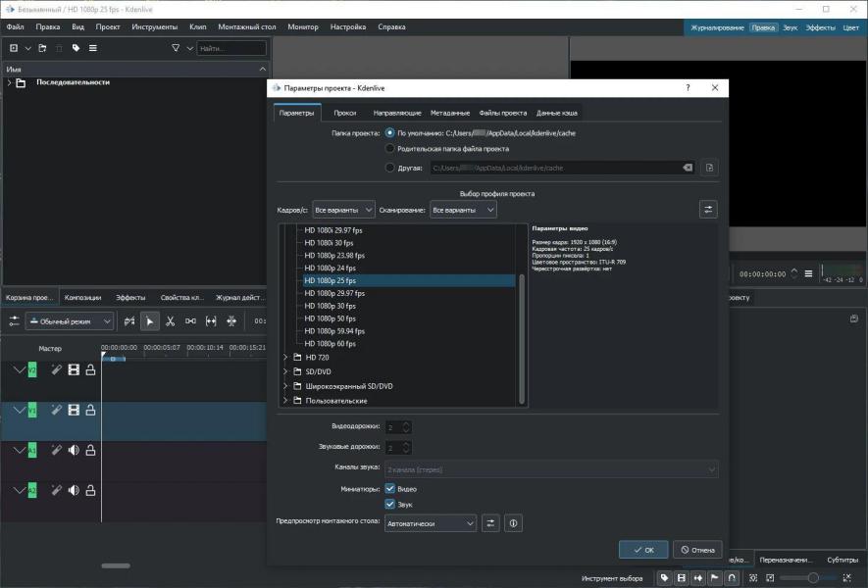
Task: Toggle show markers icon in status bar
Action: click(x=698, y=578)
